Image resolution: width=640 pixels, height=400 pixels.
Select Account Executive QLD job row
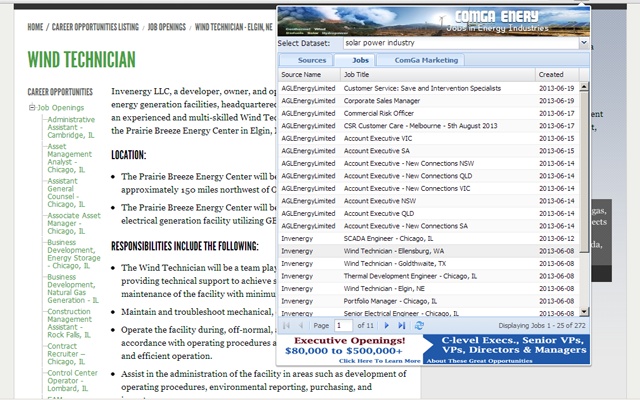(429, 213)
